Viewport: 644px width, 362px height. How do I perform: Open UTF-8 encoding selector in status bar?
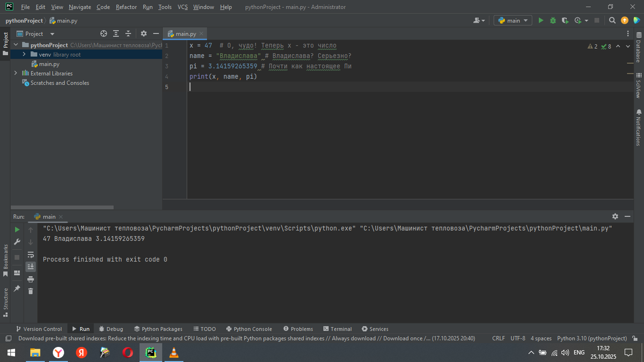point(518,338)
